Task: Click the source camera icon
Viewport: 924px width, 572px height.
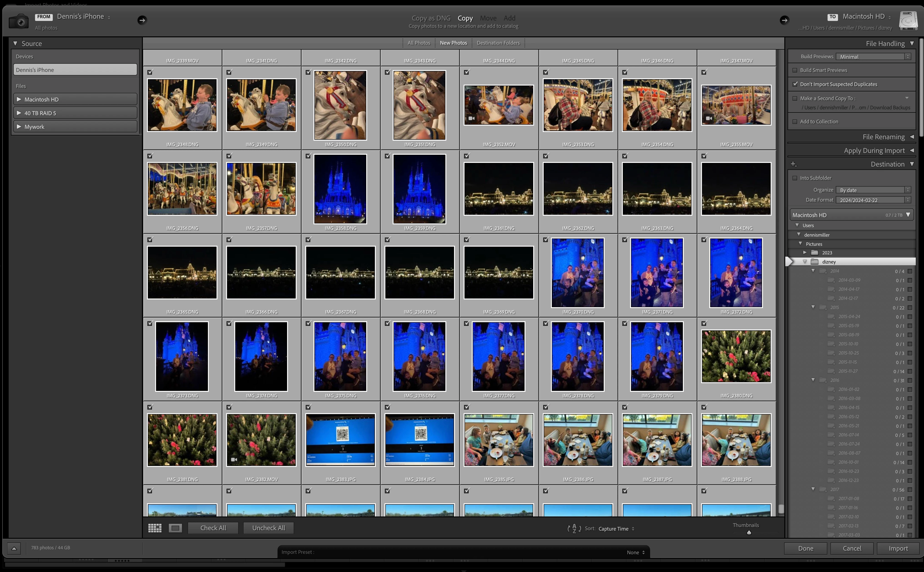Action: pos(18,21)
